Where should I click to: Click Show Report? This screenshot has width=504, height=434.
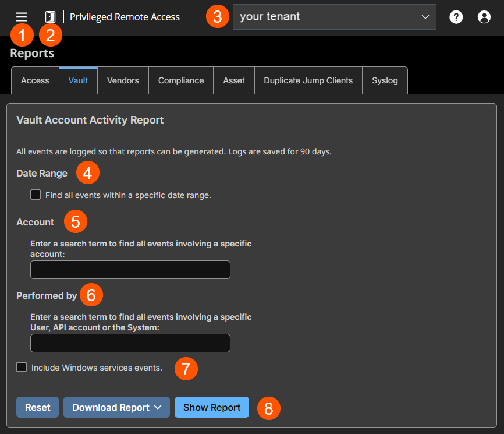pos(211,407)
